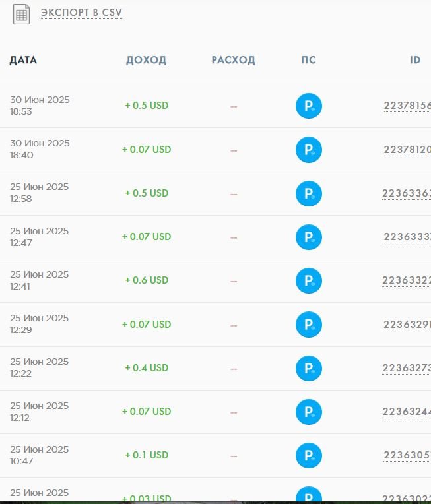431x504 pixels.
Task: Select payment icon in 25 Июн 12:22 row
Action: [x=308, y=368]
